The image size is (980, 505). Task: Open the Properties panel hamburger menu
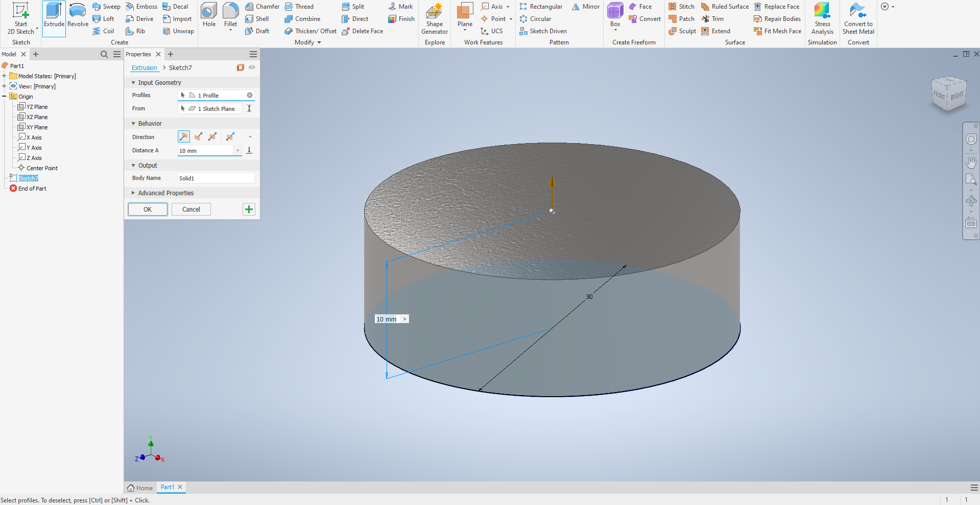[253, 54]
